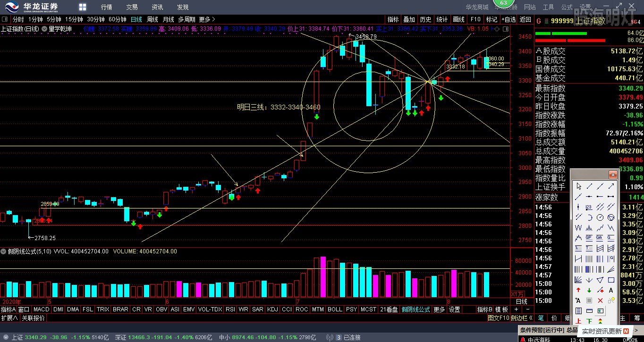Image resolution: width=644 pixels, height=342 pixels.
Task: Select the green '下' marker tool
Action: 589,321
